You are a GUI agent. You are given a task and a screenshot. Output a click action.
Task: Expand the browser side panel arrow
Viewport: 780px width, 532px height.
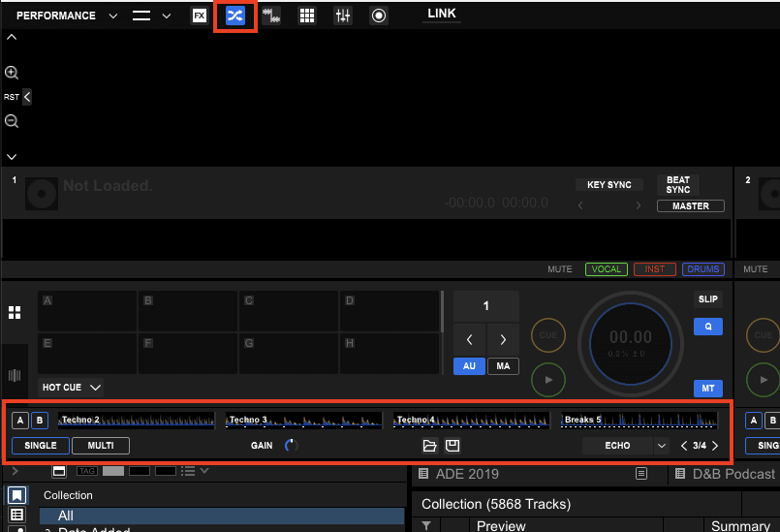tap(15, 471)
